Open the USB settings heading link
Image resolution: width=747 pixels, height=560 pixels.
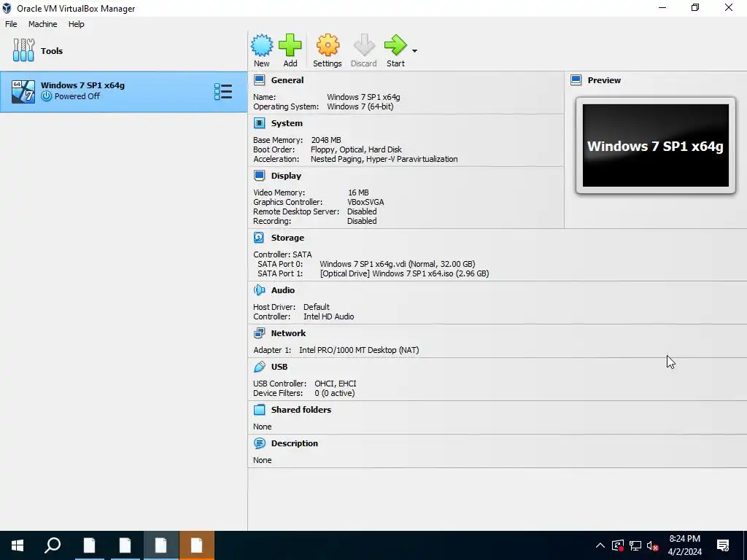click(279, 367)
